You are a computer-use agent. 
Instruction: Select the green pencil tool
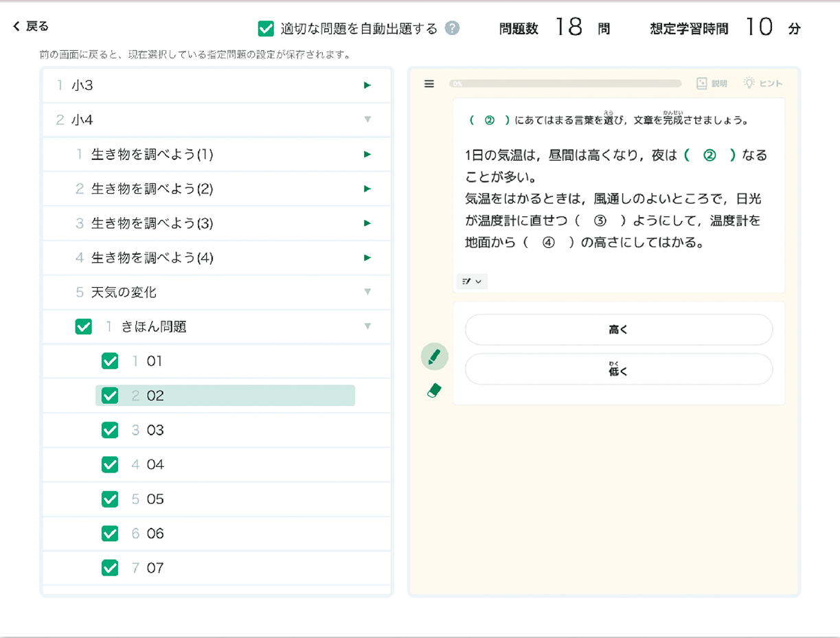click(434, 356)
